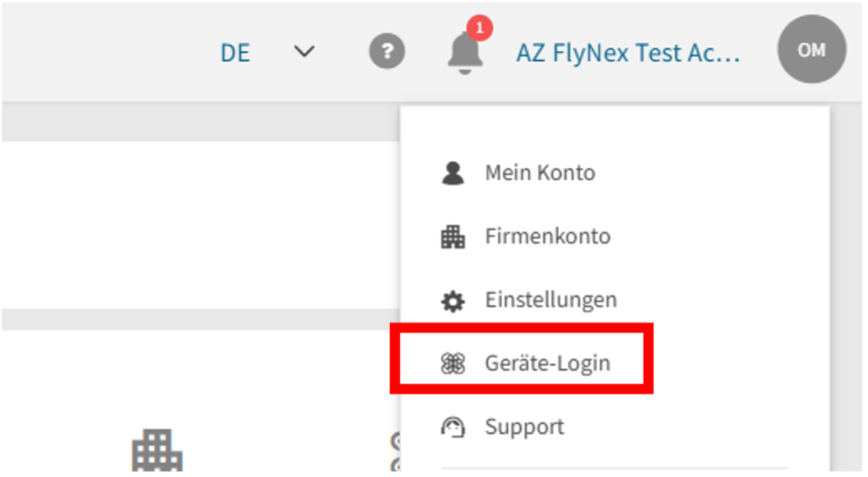Click the blank white card left of the menu
Image resolution: width=868 pixels, height=477 pixels.
197,224
